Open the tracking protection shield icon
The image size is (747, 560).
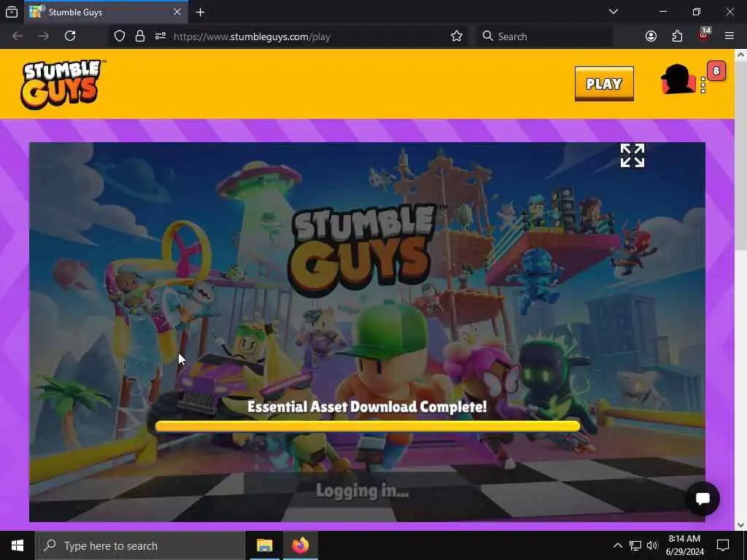tap(120, 36)
